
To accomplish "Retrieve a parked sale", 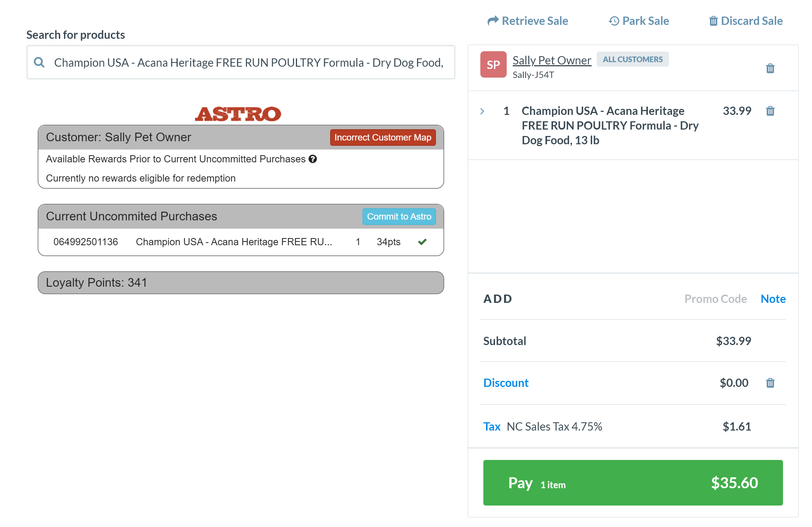I will (527, 21).
